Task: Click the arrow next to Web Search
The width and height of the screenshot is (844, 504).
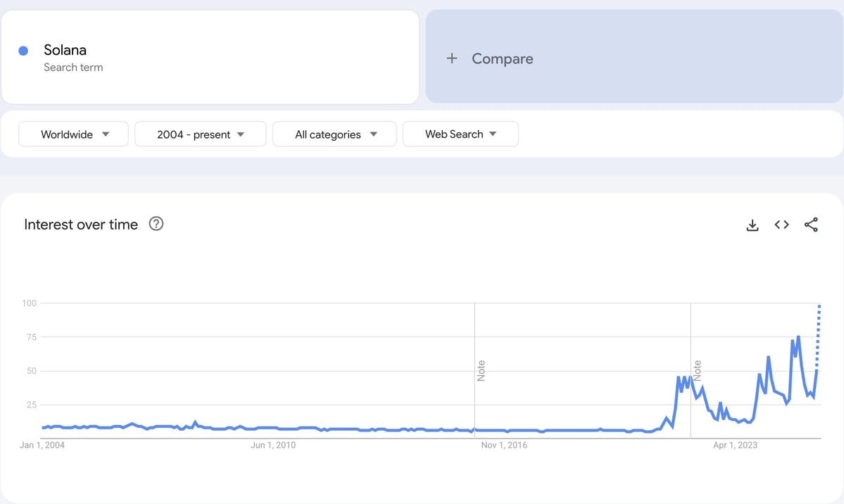Action: point(493,134)
